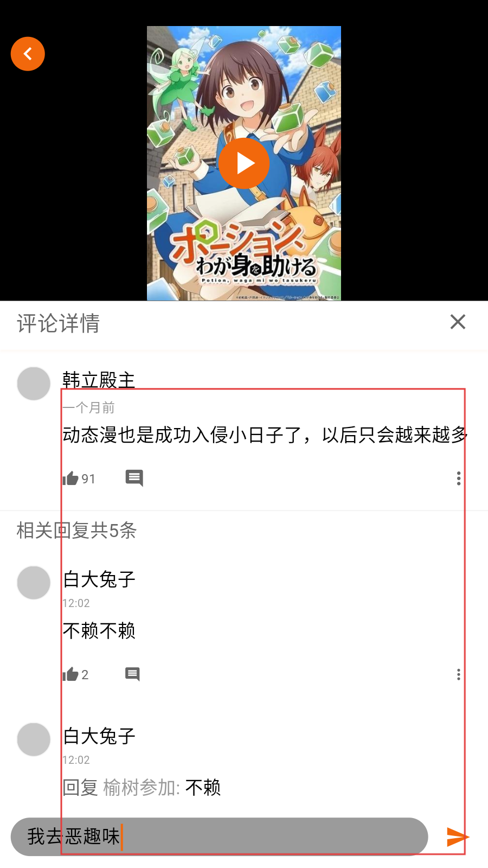Like 韩立殿主's comment with 91 likes
This screenshot has height=868, width=488.
point(79,478)
